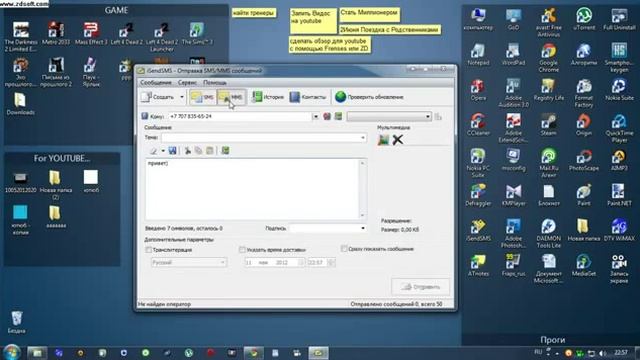Click the 'Не найден оператор' status text

tap(164, 304)
